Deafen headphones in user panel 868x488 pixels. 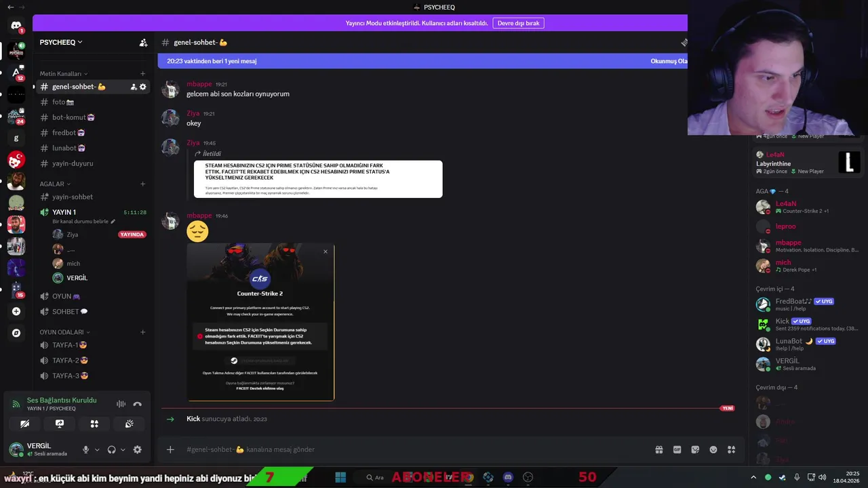coord(112,449)
